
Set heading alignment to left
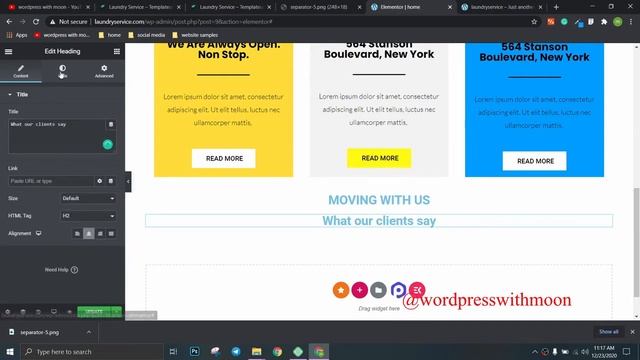coord(77,233)
